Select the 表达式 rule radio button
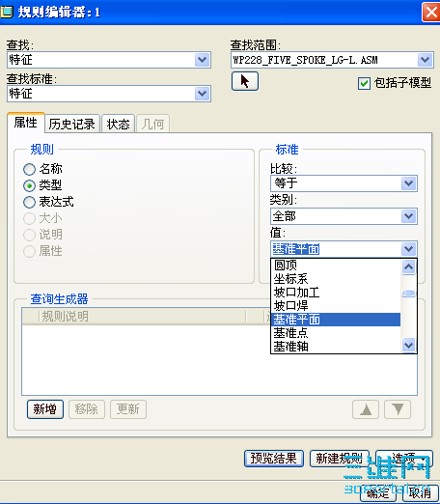 (29, 202)
